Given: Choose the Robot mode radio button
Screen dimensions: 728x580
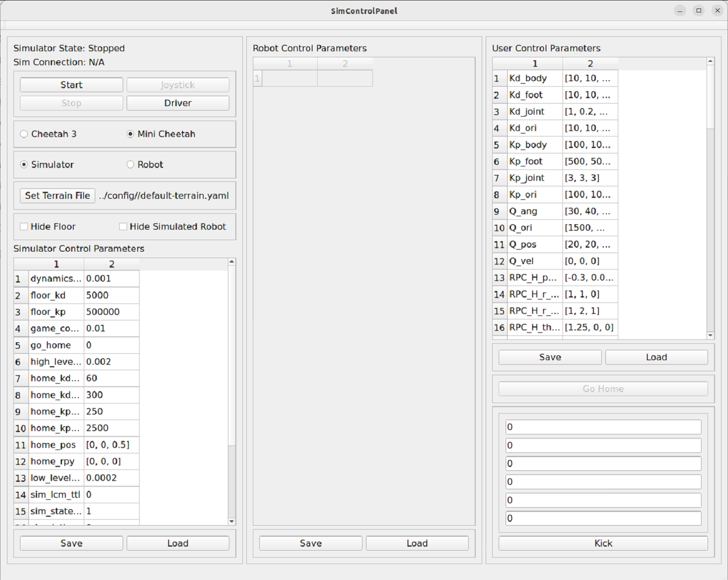Looking at the screenshot, I should [x=131, y=165].
